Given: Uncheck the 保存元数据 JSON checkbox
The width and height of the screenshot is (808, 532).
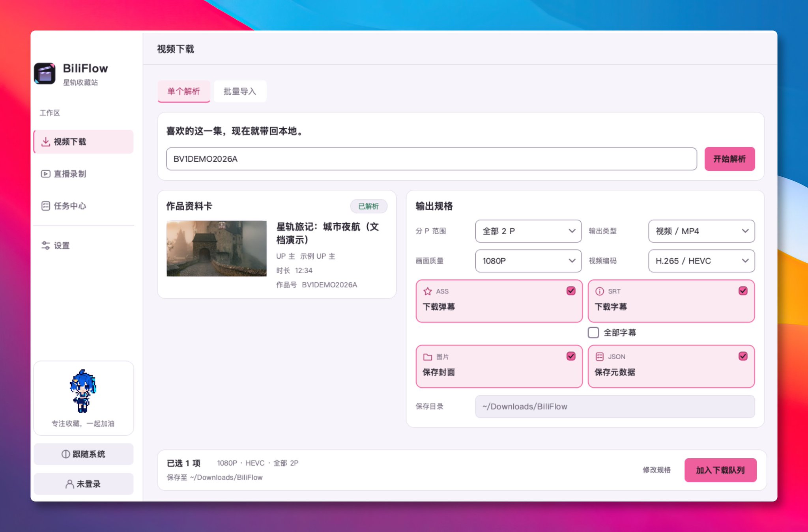Looking at the screenshot, I should [x=743, y=357].
